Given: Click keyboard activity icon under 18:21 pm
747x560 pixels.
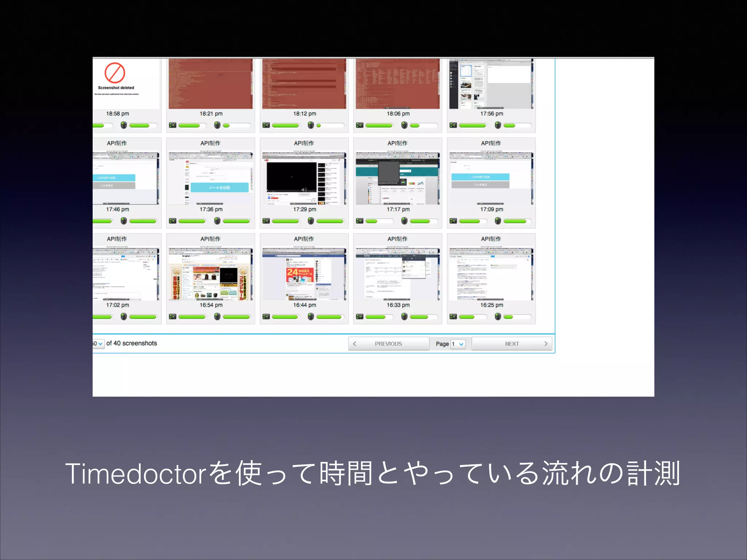Looking at the screenshot, I should pyautogui.click(x=173, y=125).
